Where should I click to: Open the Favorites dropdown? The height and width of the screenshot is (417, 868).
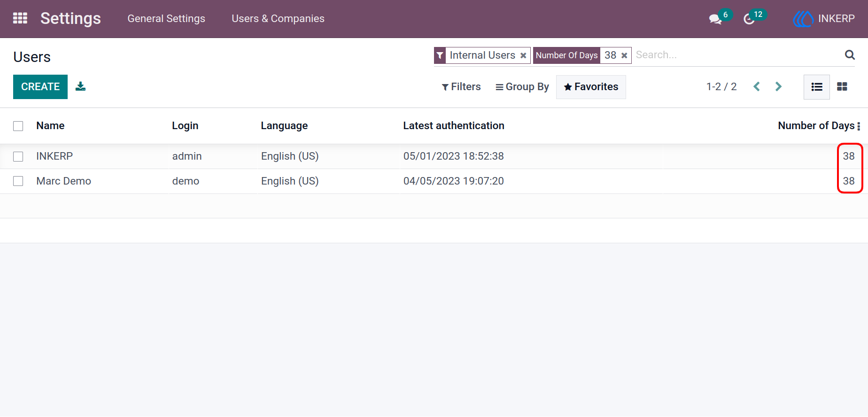coord(591,87)
